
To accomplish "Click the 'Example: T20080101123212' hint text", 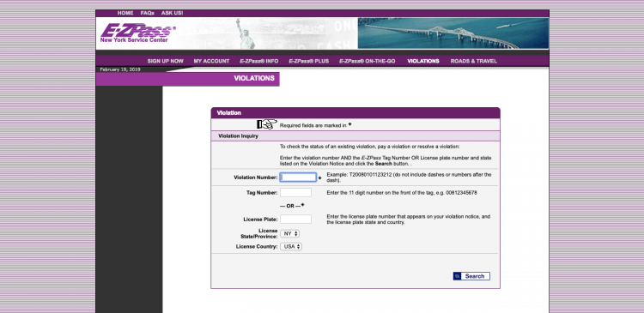I will (x=409, y=178).
